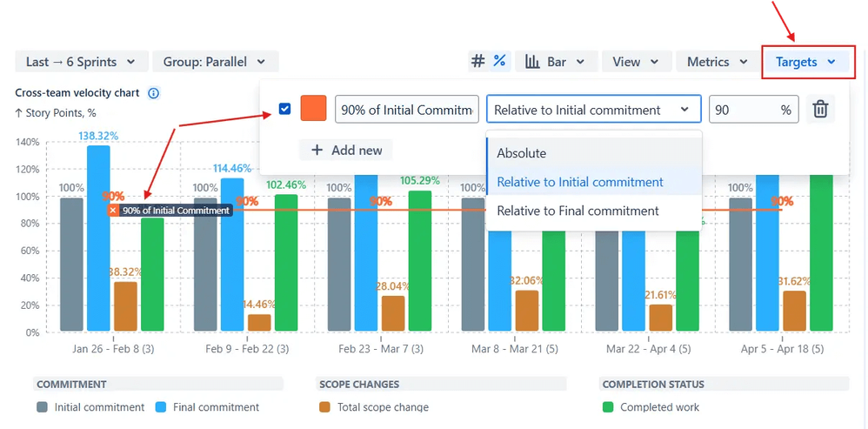
Task: Open the Last 6 Sprints dropdown
Action: pyautogui.click(x=80, y=62)
